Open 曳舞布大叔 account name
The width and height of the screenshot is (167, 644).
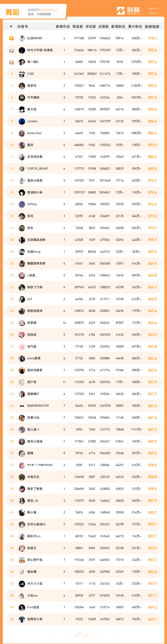[x=35, y=619]
